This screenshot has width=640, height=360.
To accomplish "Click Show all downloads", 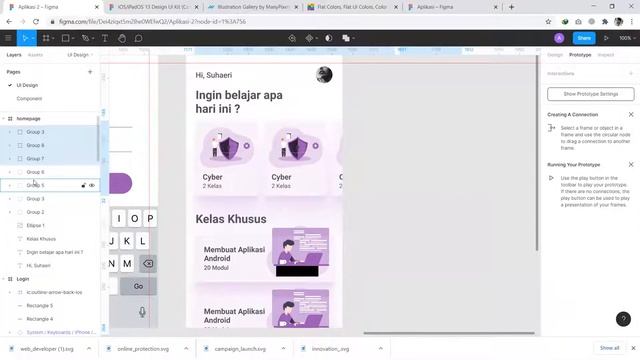I will tap(609, 348).
